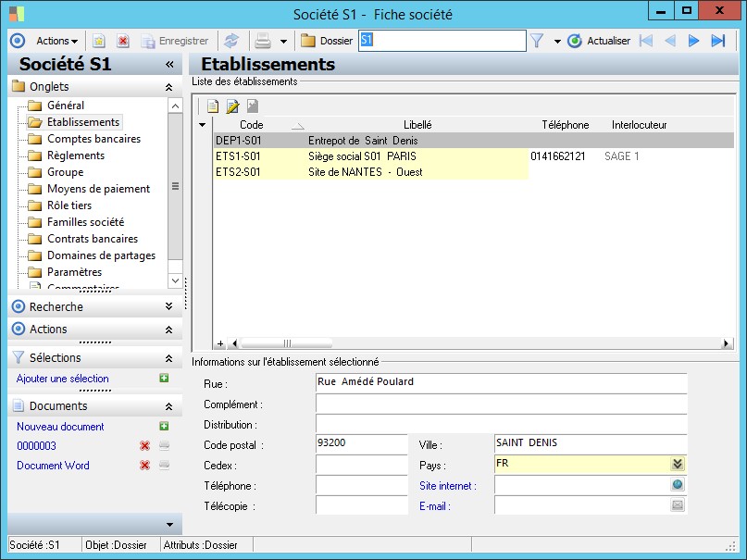Go to the last record arrow
747x560 pixels.
tap(717, 41)
